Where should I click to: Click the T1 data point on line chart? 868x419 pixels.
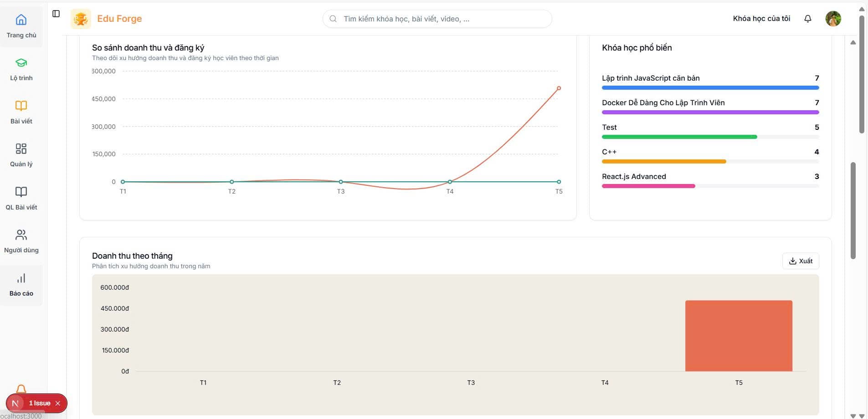(x=123, y=182)
